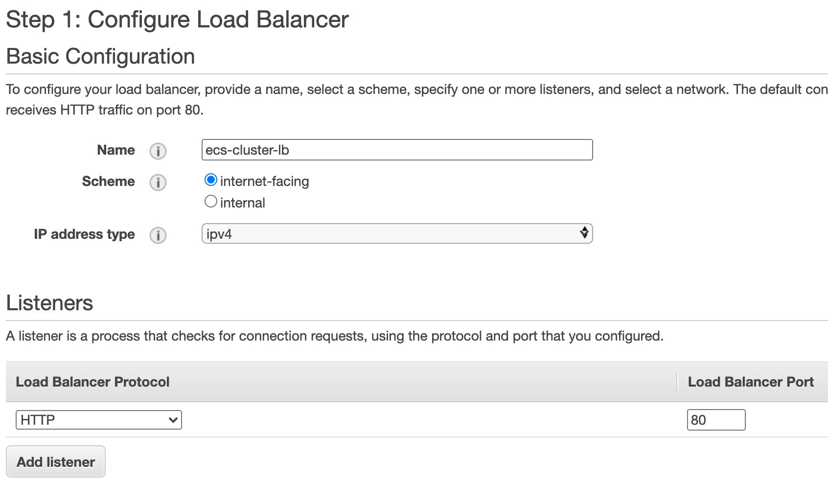
Task: Click the Step 1: Configure Load Balancer title
Action: (177, 20)
